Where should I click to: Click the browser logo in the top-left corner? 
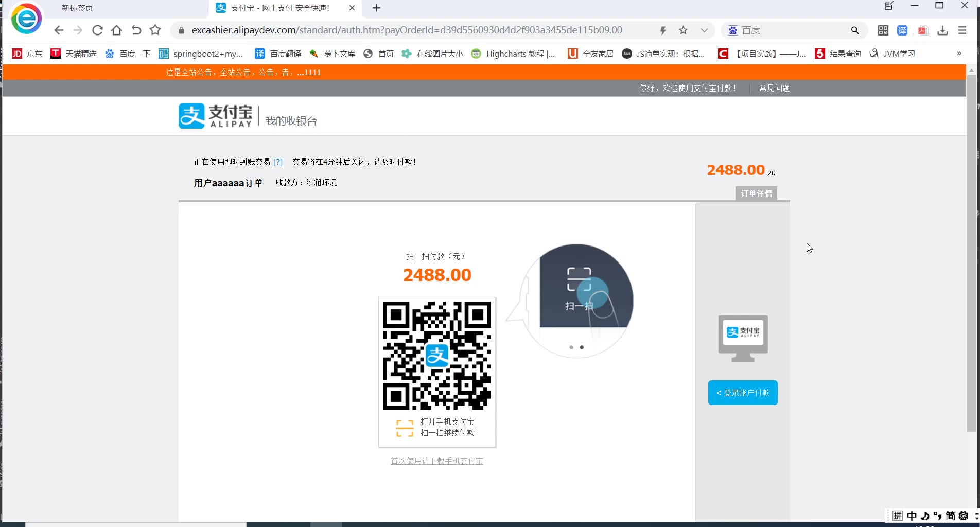tap(26, 19)
